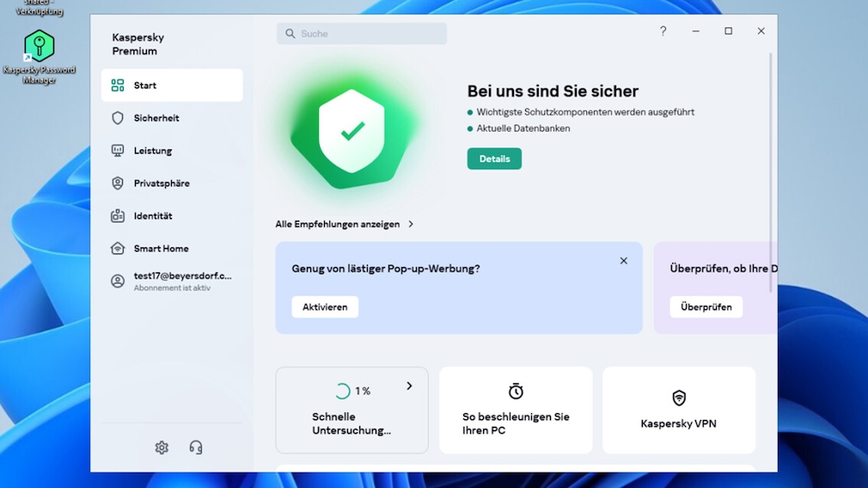Click the 1 % scan progress spinner

click(x=342, y=391)
